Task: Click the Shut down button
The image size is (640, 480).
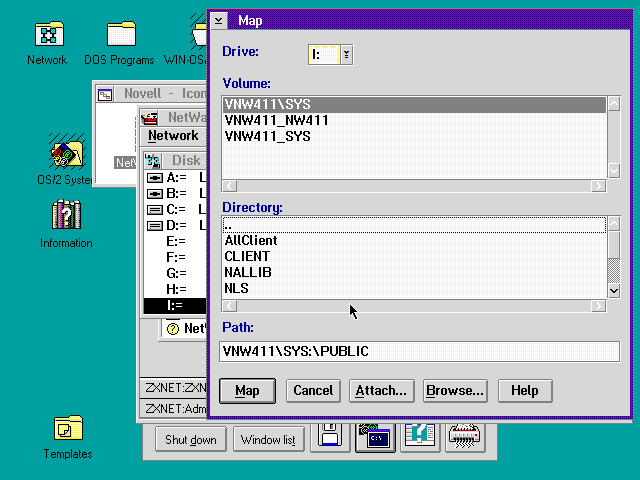Action: (191, 440)
